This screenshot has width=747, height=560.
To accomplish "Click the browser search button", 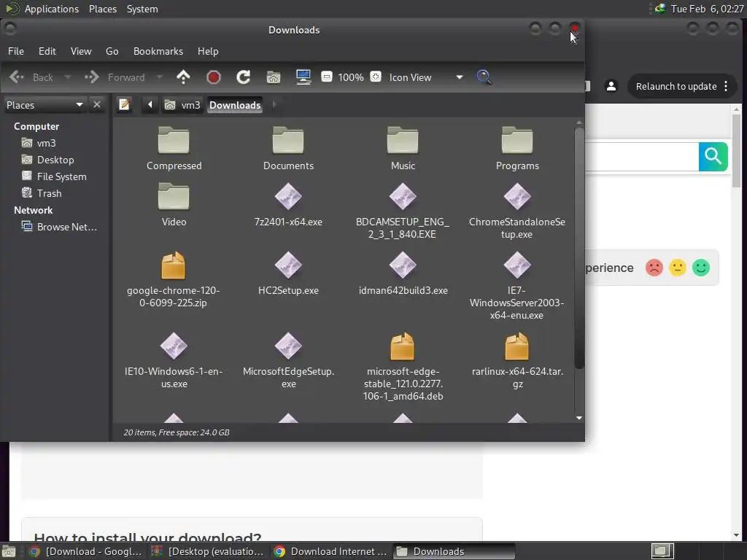I will click(x=713, y=156).
